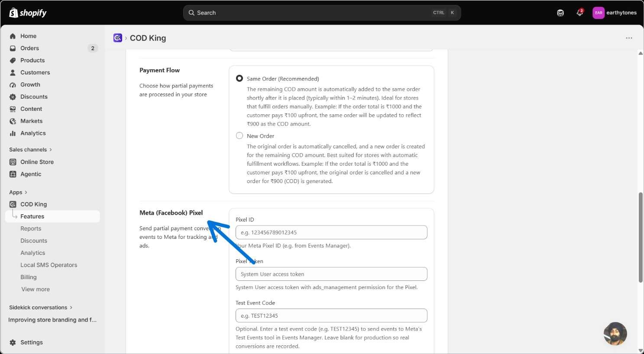Click the Search bar at top
Screen dimensions: 644x354
tap(322, 13)
